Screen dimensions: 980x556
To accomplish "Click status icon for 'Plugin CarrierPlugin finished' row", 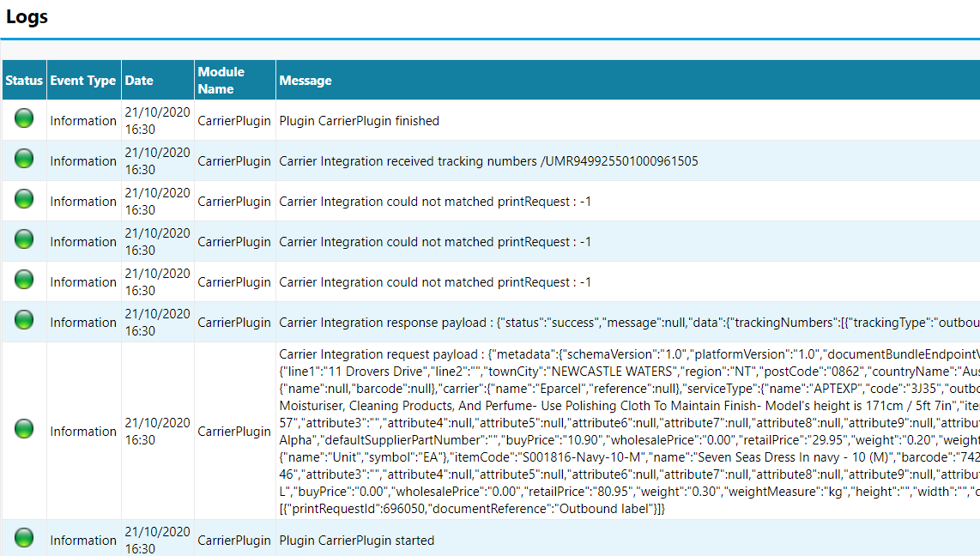I will (24, 120).
